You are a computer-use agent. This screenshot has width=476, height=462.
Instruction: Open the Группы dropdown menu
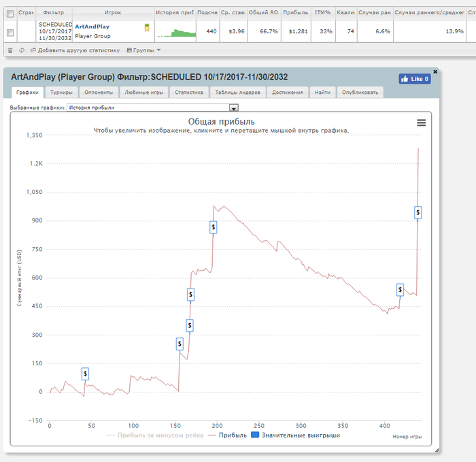143,50
